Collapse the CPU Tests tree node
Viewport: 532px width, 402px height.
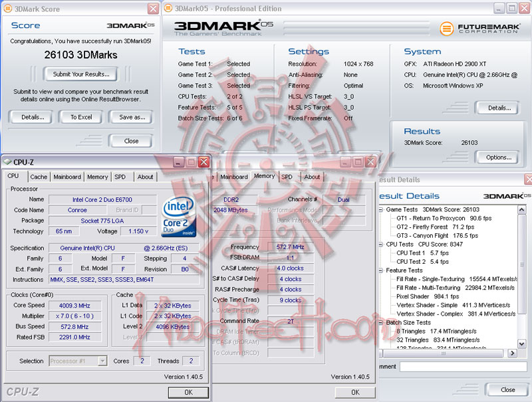[x=381, y=245]
